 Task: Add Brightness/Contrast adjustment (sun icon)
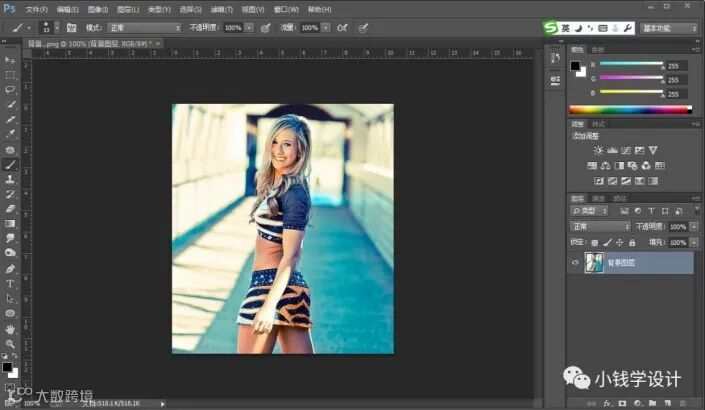[598, 150]
